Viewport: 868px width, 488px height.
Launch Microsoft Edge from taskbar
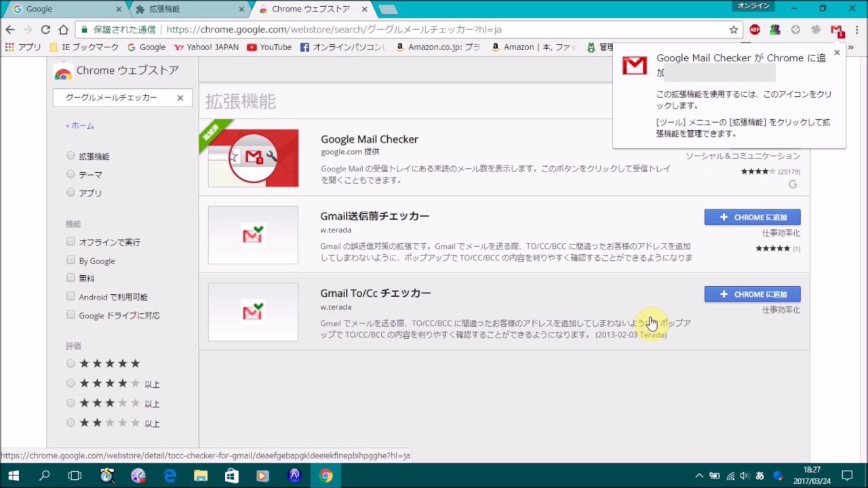[x=170, y=476]
